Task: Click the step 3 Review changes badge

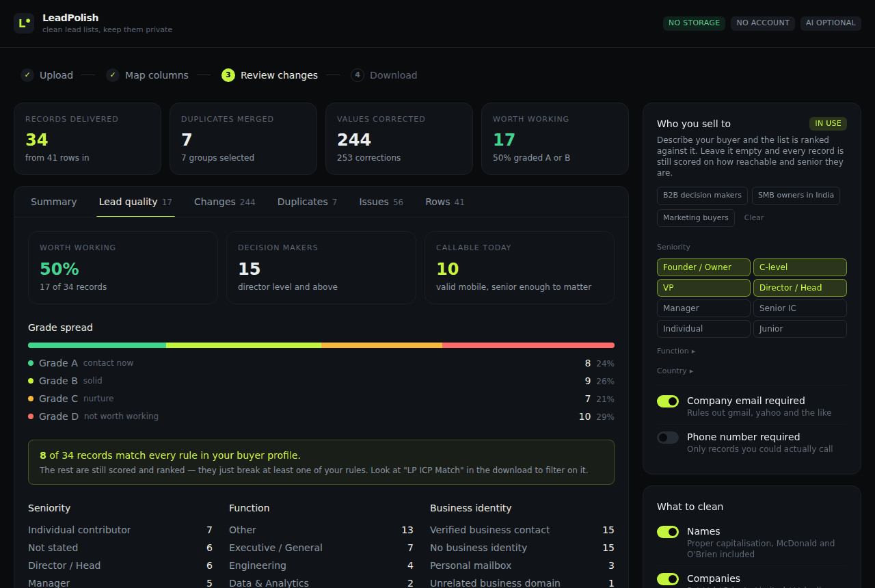Action: [x=228, y=75]
